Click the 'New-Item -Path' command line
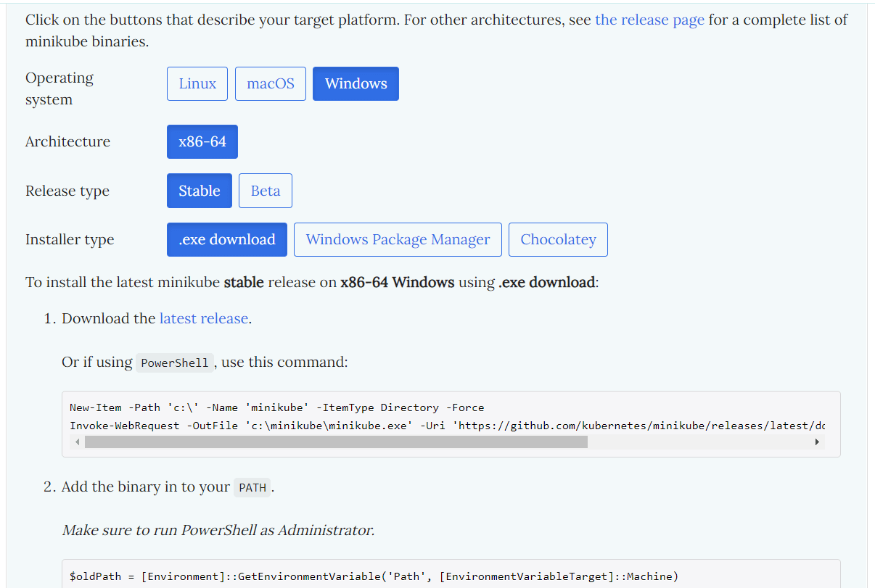This screenshot has height=588, width=875. 276,407
